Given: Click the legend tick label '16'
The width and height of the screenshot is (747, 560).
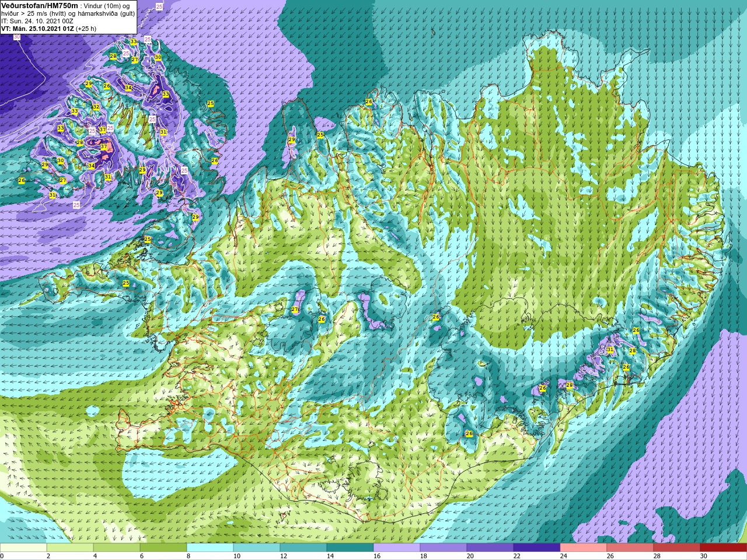Looking at the screenshot, I should pyautogui.click(x=376, y=556).
